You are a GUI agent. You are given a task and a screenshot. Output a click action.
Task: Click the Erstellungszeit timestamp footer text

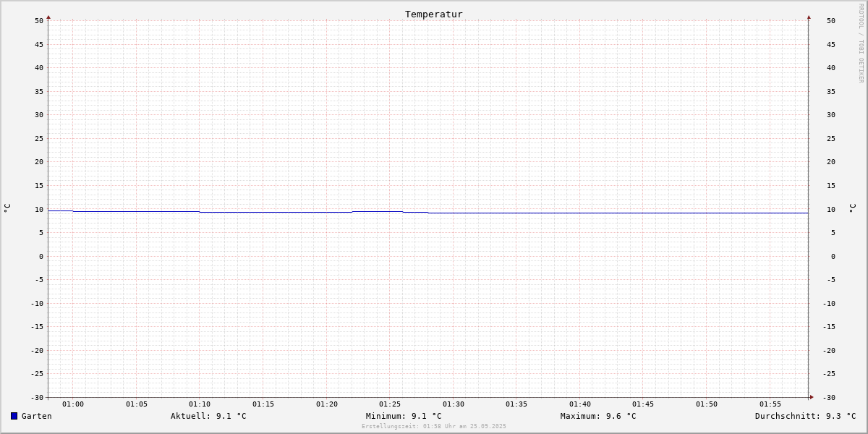[434, 426]
